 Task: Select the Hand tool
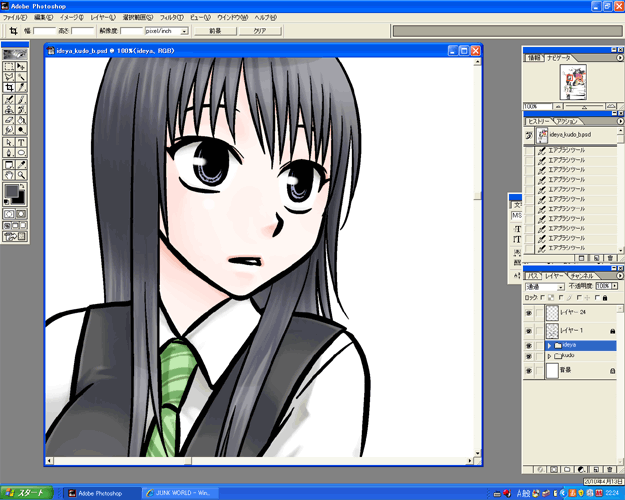tap(9, 175)
